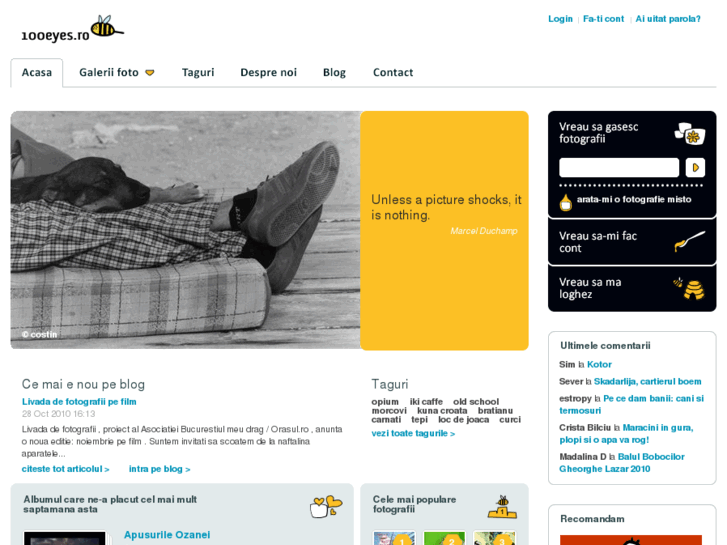Click inside the photo search field
727x545 pixels.
(x=619, y=167)
